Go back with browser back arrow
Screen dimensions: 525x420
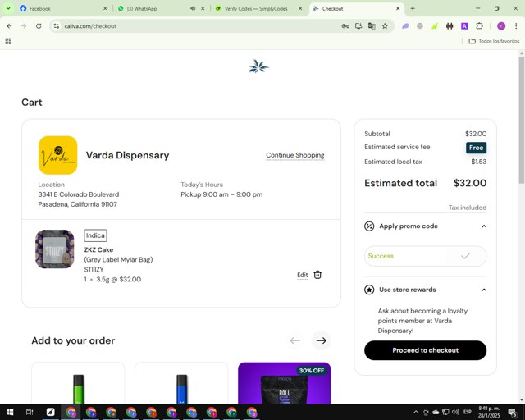[x=9, y=25]
